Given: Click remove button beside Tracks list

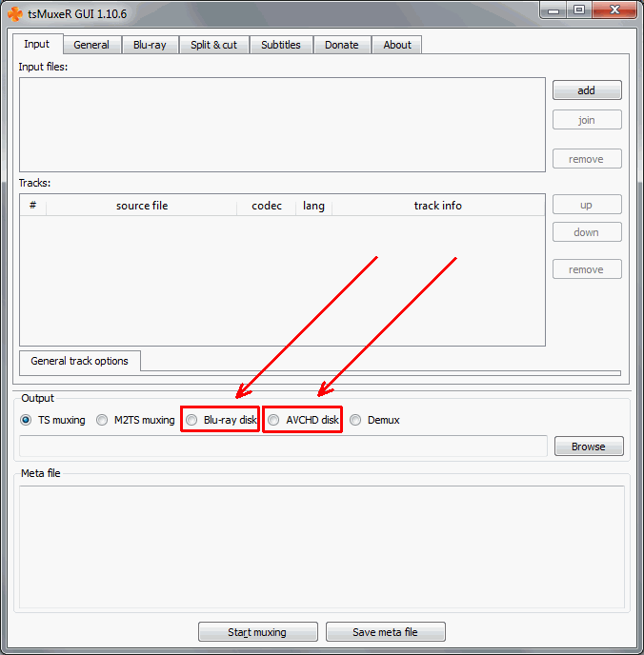Looking at the screenshot, I should (587, 269).
